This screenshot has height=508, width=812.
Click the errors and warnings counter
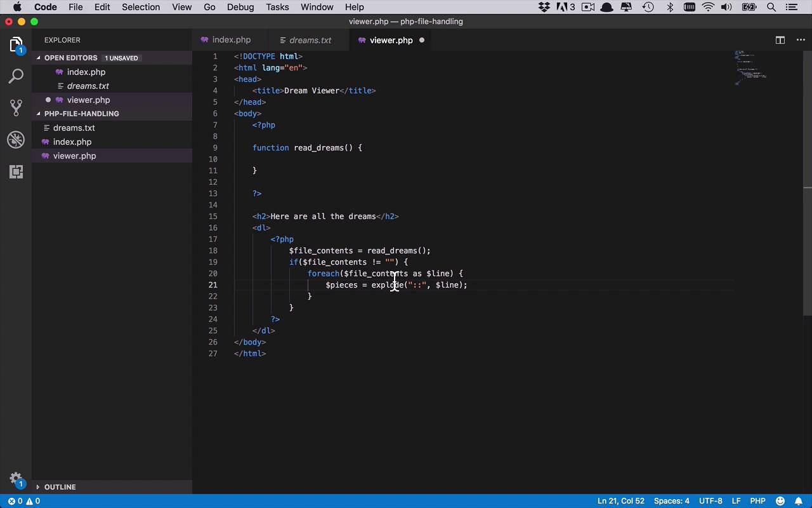pyautogui.click(x=24, y=501)
